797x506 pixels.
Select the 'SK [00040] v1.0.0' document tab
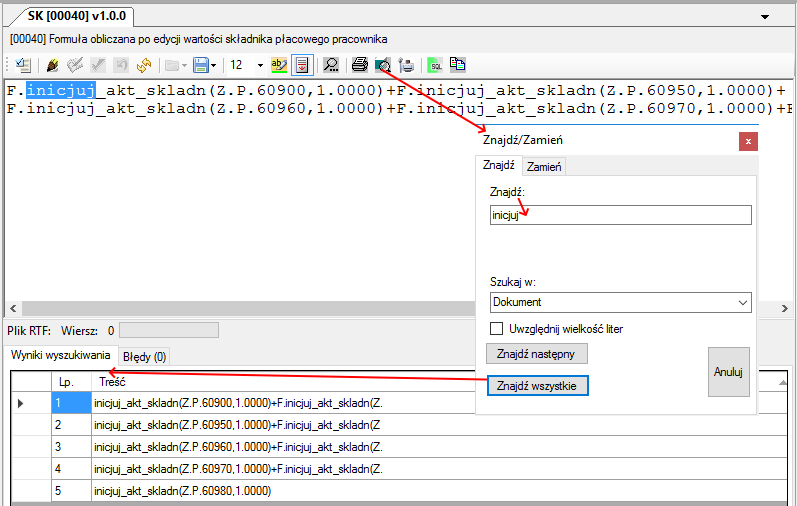click(x=77, y=16)
